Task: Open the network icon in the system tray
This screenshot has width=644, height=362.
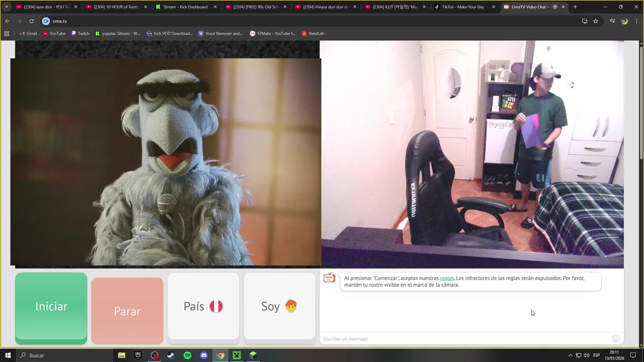Action: pyautogui.click(x=579, y=355)
